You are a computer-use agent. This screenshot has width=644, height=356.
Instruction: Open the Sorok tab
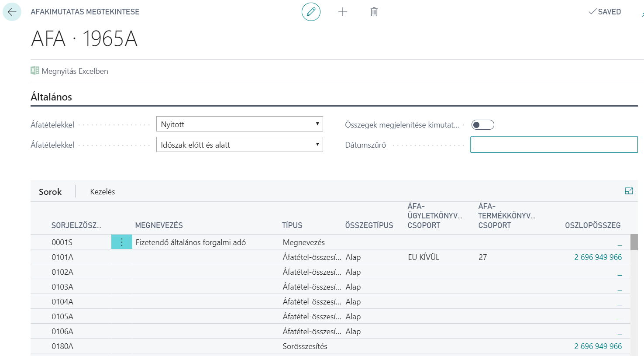click(50, 192)
